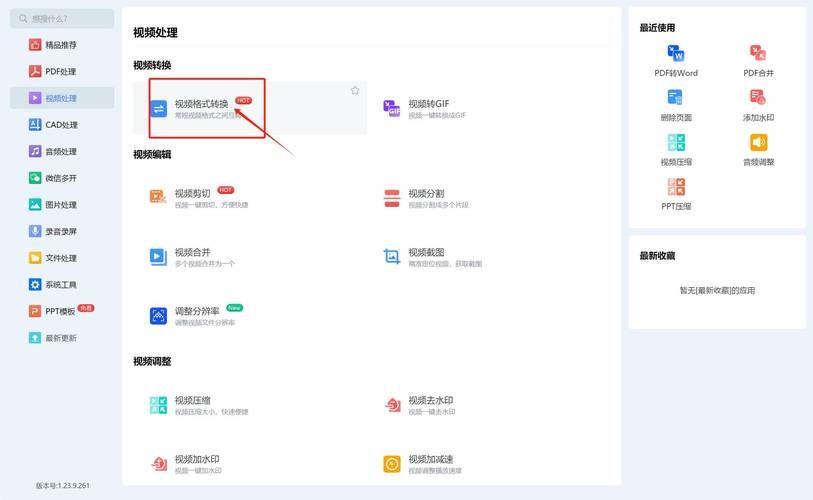The height and width of the screenshot is (500, 813).
Task: Click the 视频合并 tool icon
Action: click(158, 257)
